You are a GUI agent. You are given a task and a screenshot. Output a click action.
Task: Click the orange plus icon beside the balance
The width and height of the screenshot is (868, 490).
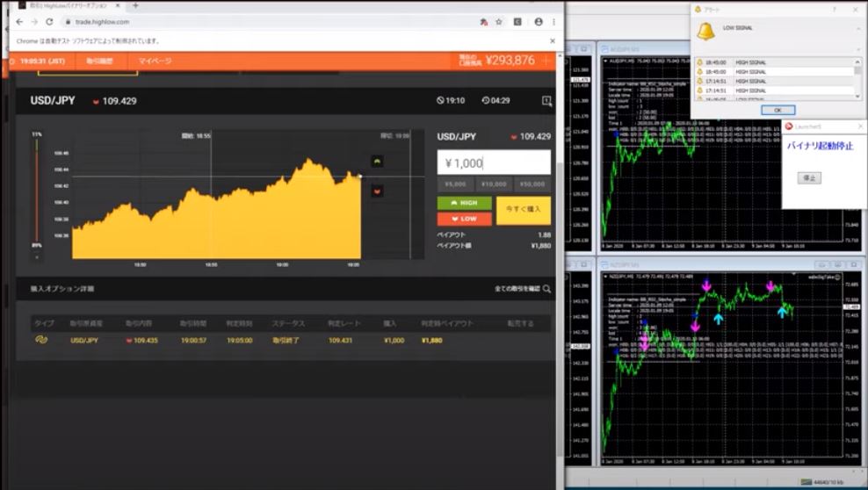click(x=546, y=61)
